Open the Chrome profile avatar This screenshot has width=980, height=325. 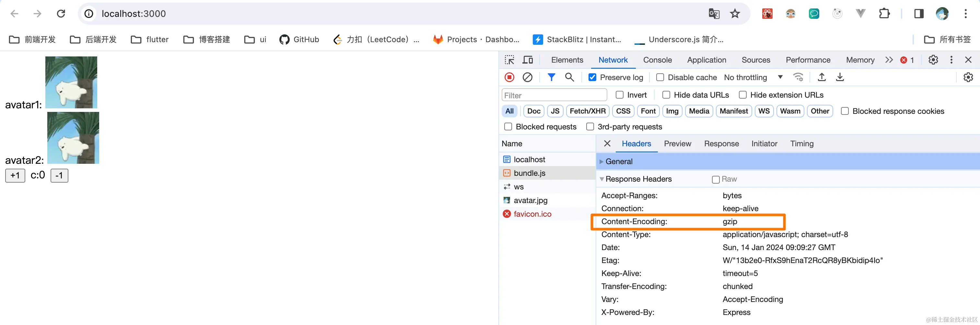click(x=942, y=14)
